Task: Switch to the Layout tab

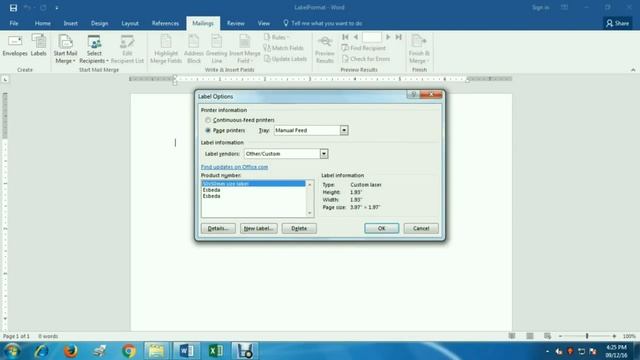Action: [130, 23]
